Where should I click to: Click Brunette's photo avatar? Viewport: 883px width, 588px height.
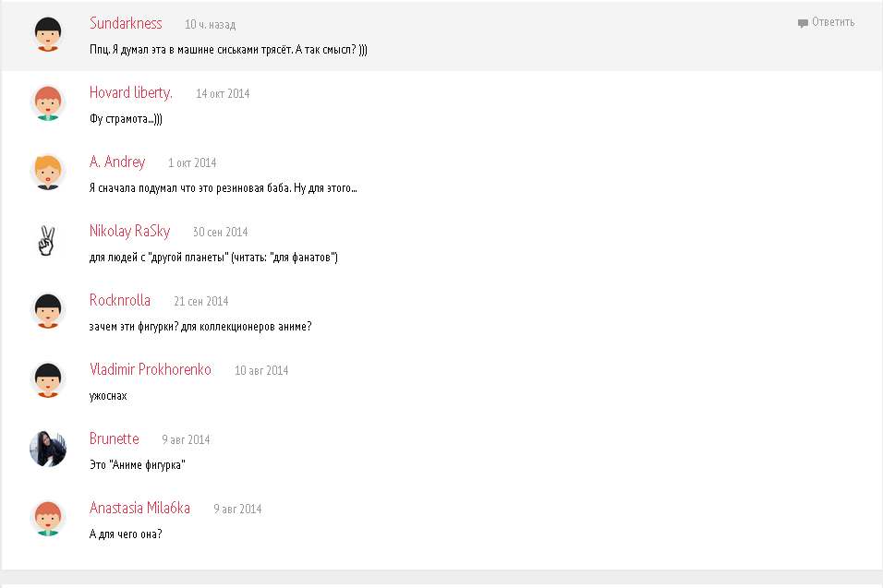coord(48,449)
